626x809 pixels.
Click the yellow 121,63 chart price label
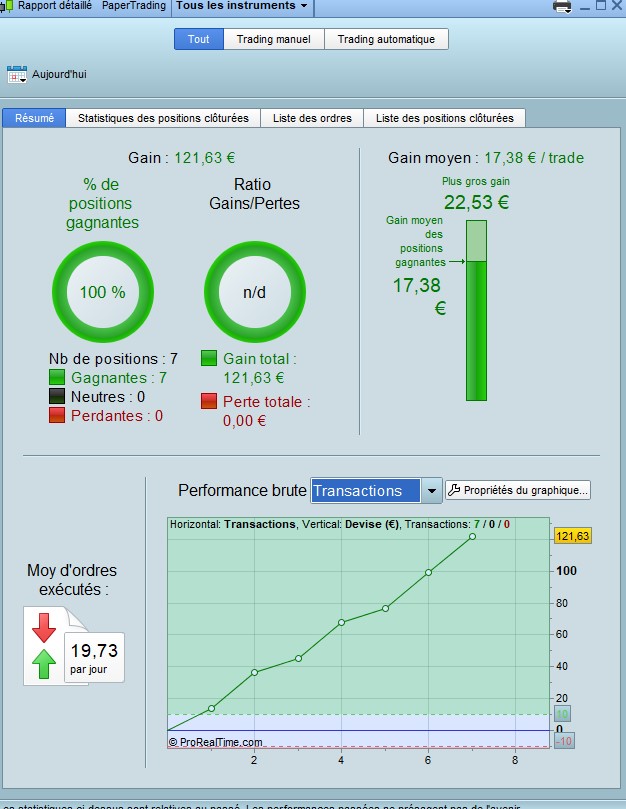(572, 536)
